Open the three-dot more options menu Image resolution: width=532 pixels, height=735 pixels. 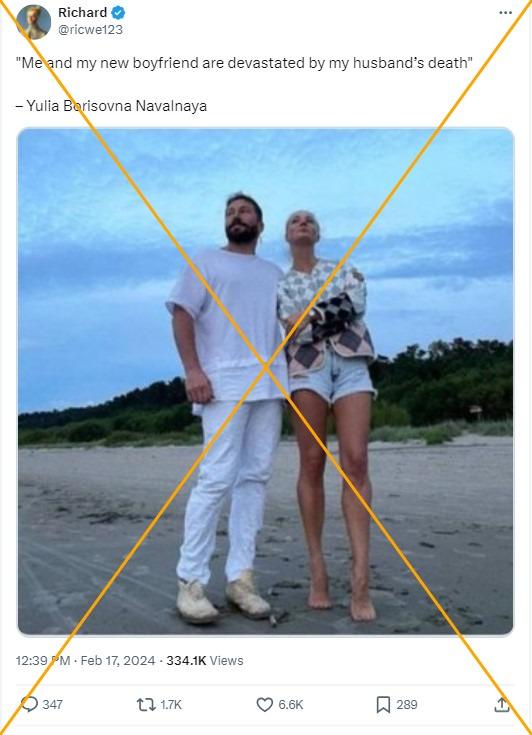506,13
